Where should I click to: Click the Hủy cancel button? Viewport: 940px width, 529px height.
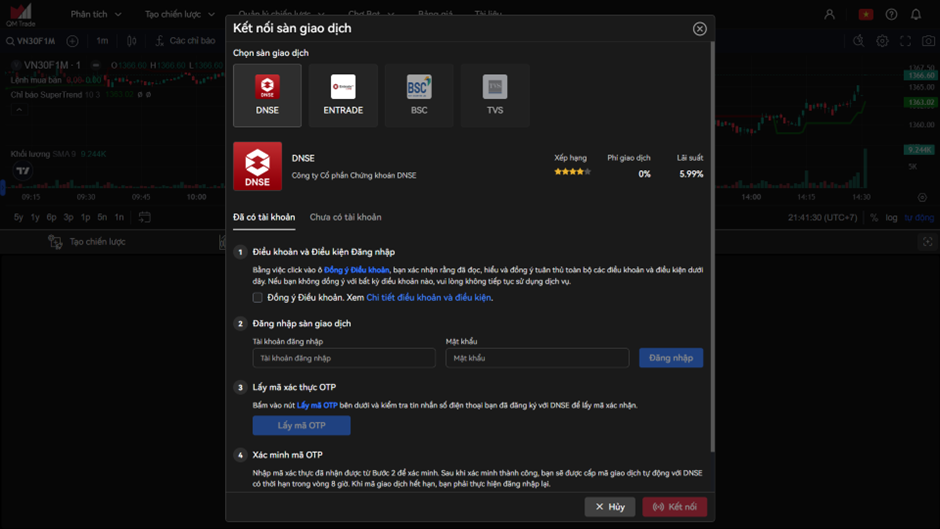[x=610, y=507]
